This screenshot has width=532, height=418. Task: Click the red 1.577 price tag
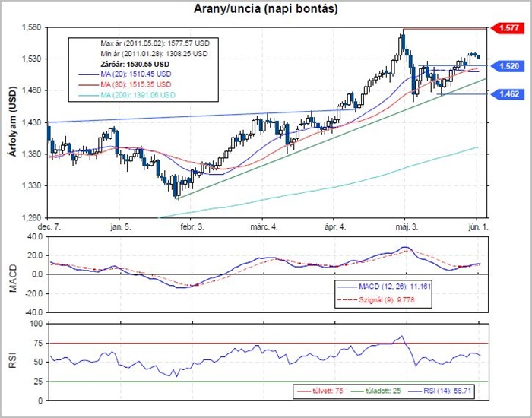point(508,28)
